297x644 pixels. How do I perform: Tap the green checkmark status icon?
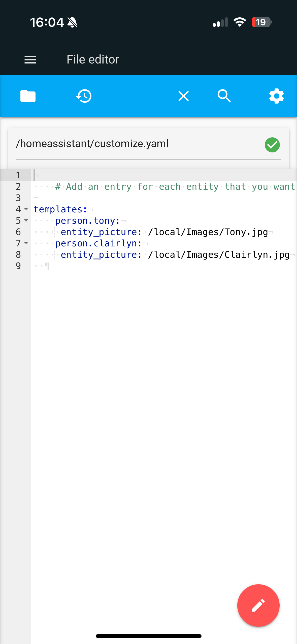click(x=272, y=145)
